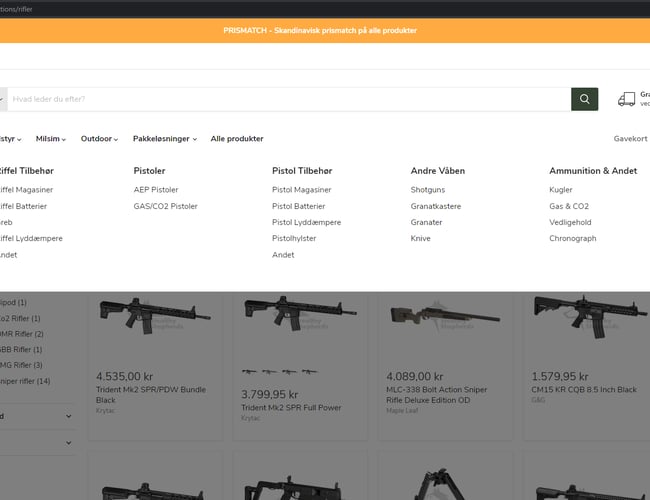Click MLC-338 Bolt Action Sniper Rifle title
This screenshot has height=500, width=650.
coord(437,395)
